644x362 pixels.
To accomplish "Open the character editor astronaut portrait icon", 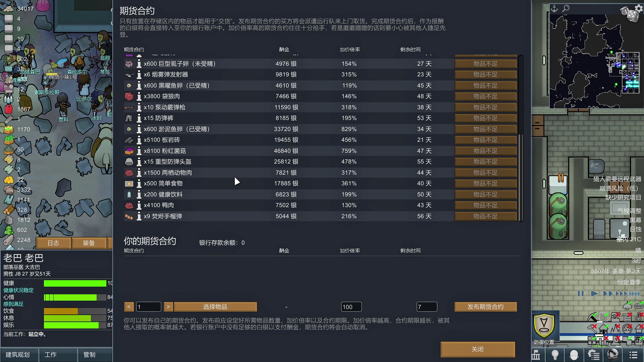I will coord(613,355).
